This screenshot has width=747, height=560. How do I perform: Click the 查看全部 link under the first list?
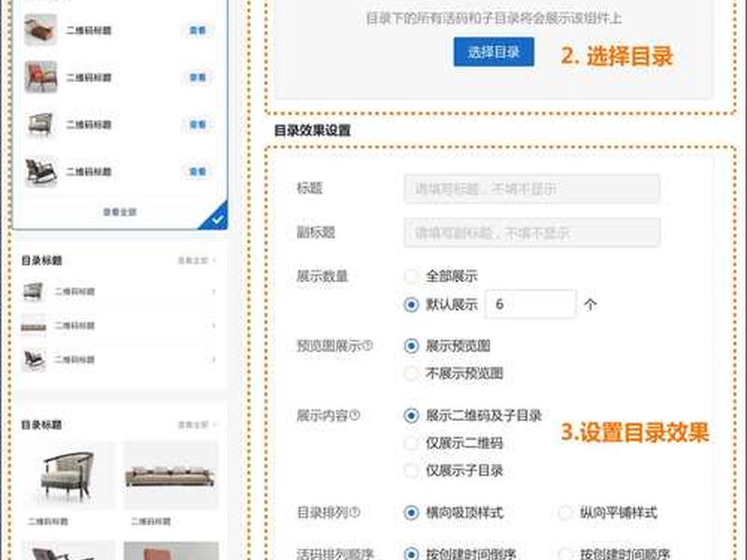(x=120, y=212)
